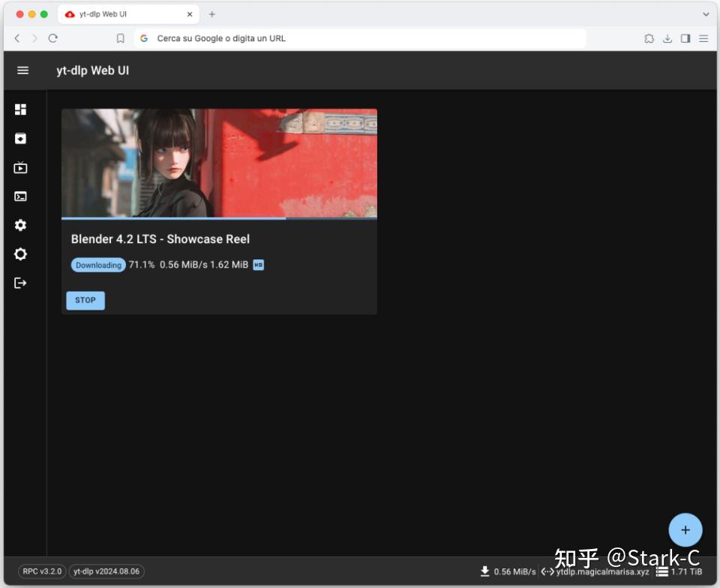Open the browser extensions dropdown
720x588 pixels.
coord(648,38)
